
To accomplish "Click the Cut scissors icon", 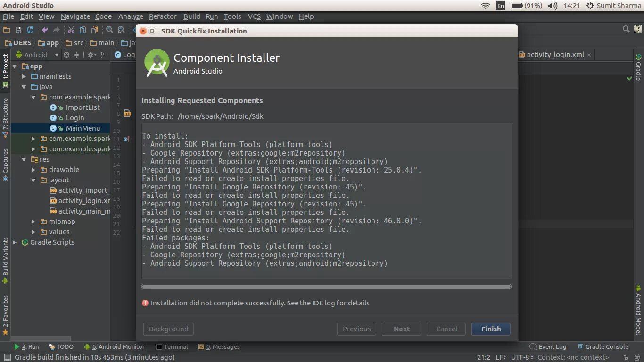I will point(71,30).
